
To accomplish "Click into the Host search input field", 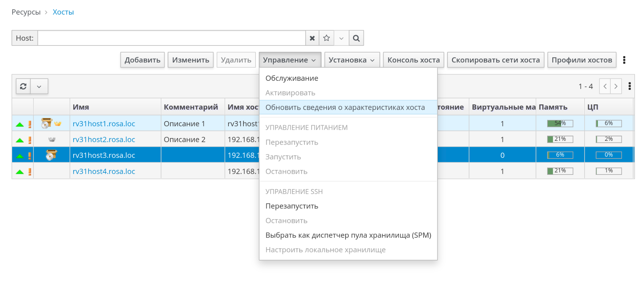I will [172, 38].
